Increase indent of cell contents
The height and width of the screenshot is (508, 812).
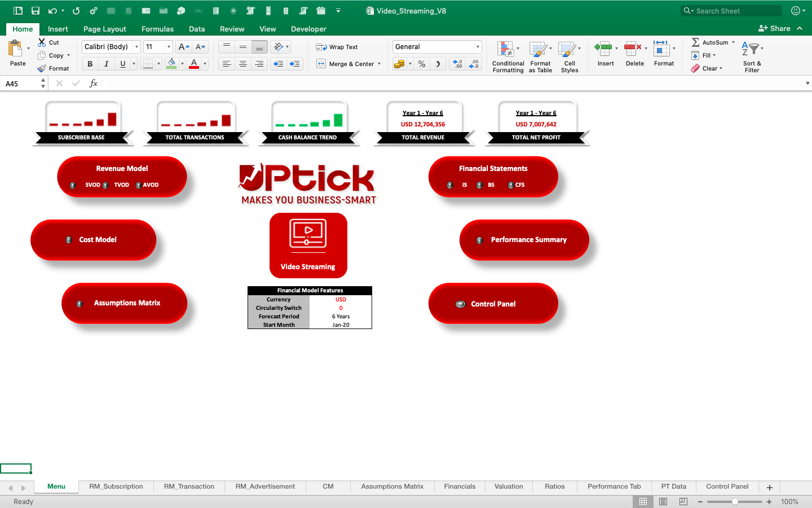[295, 64]
